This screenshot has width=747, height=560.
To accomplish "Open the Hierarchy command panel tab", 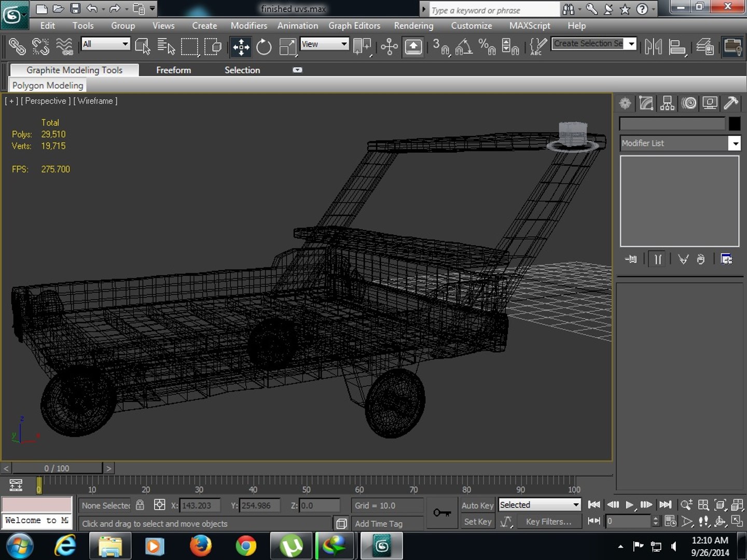I will coord(668,103).
